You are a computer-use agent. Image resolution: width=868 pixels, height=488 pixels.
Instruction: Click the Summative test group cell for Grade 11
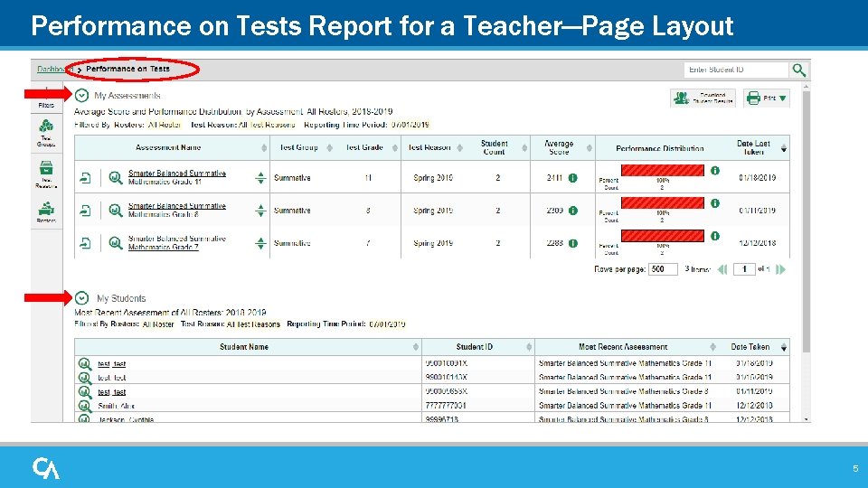coord(292,178)
